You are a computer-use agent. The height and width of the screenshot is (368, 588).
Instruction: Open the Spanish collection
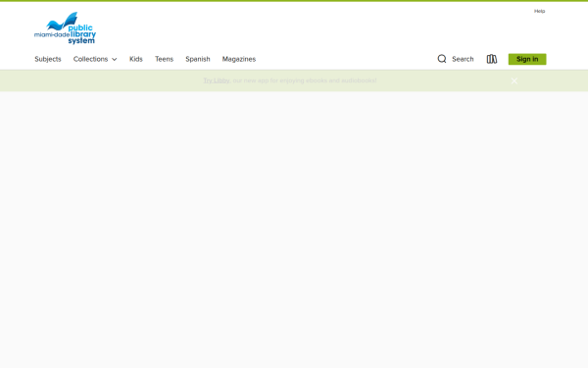coord(198,59)
